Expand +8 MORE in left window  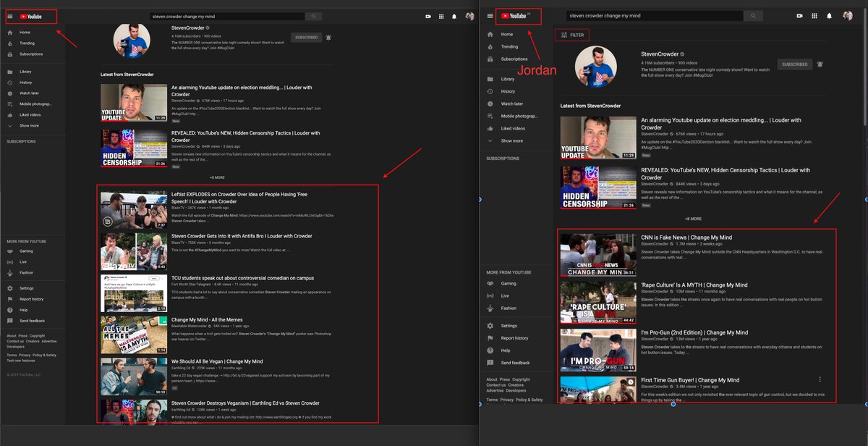(217, 177)
